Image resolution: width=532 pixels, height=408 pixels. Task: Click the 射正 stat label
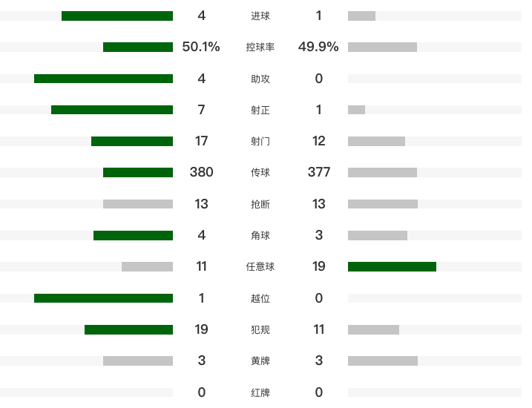260,111
